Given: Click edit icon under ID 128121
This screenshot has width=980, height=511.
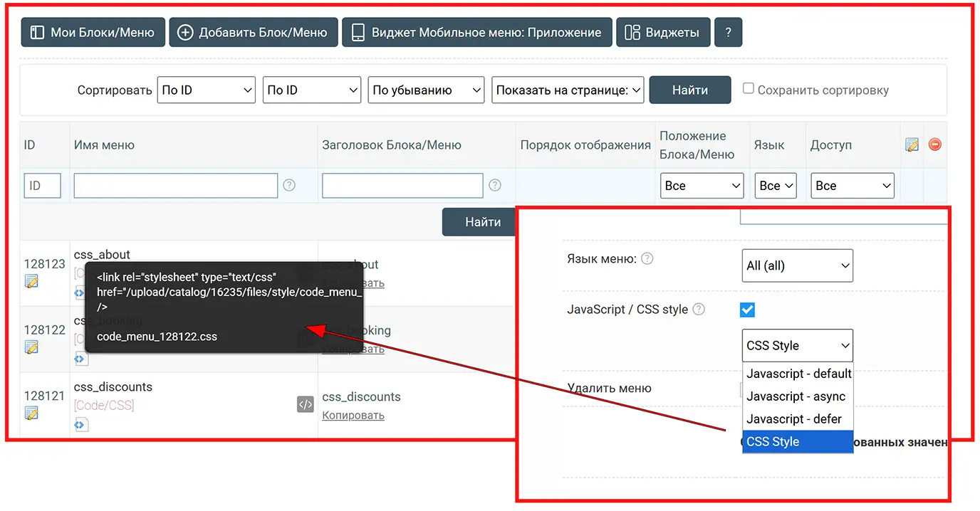Looking at the screenshot, I should [31, 413].
